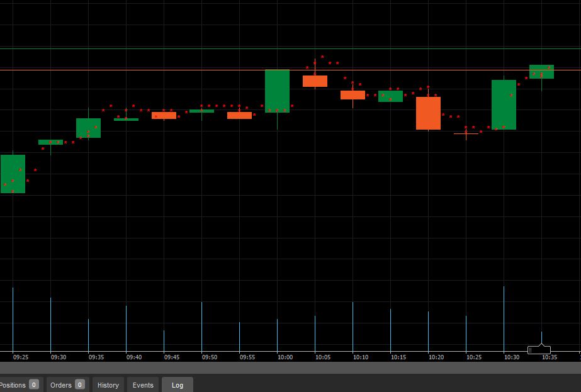The image size is (581, 392).
Task: Switch to the History tab
Action: pyautogui.click(x=108, y=384)
